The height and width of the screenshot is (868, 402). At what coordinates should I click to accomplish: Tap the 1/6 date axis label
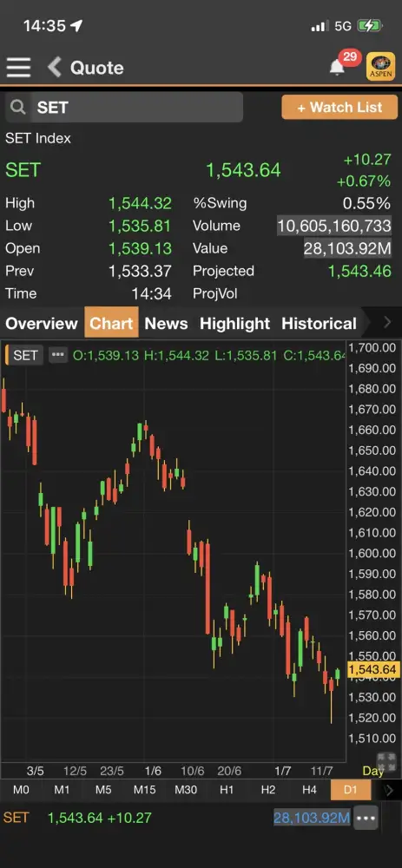153,771
